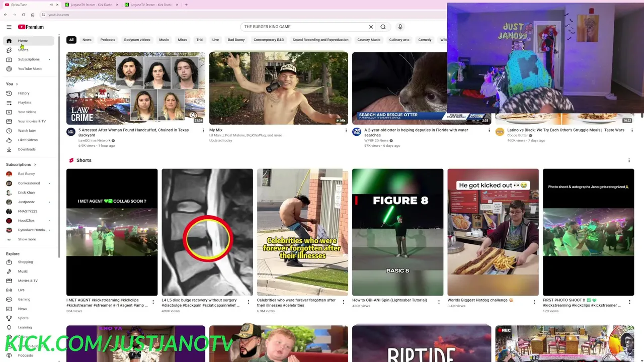Open Your movies & TV icon

point(9,121)
